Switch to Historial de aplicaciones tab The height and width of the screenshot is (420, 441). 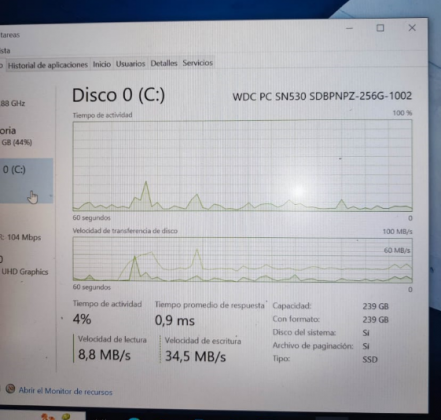[x=47, y=65]
